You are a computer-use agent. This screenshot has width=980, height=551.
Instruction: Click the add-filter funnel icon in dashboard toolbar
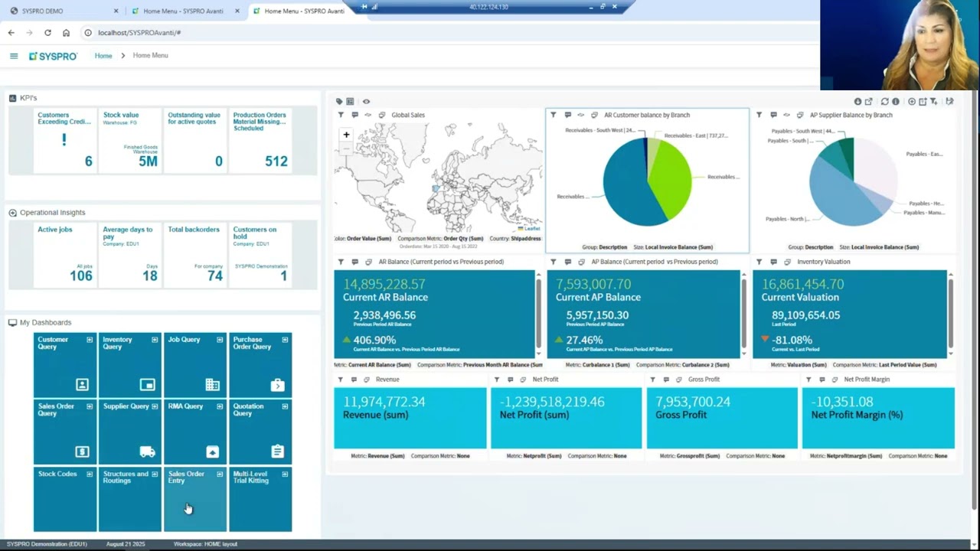coord(933,101)
